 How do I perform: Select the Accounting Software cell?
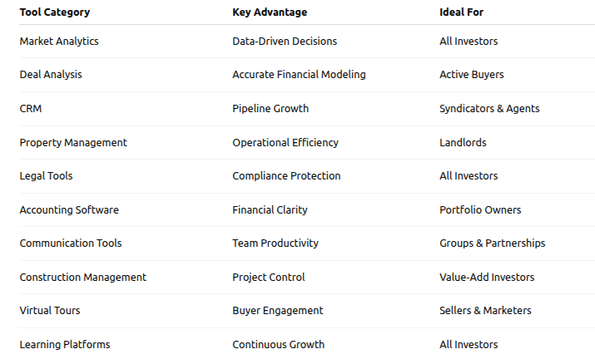(x=69, y=210)
